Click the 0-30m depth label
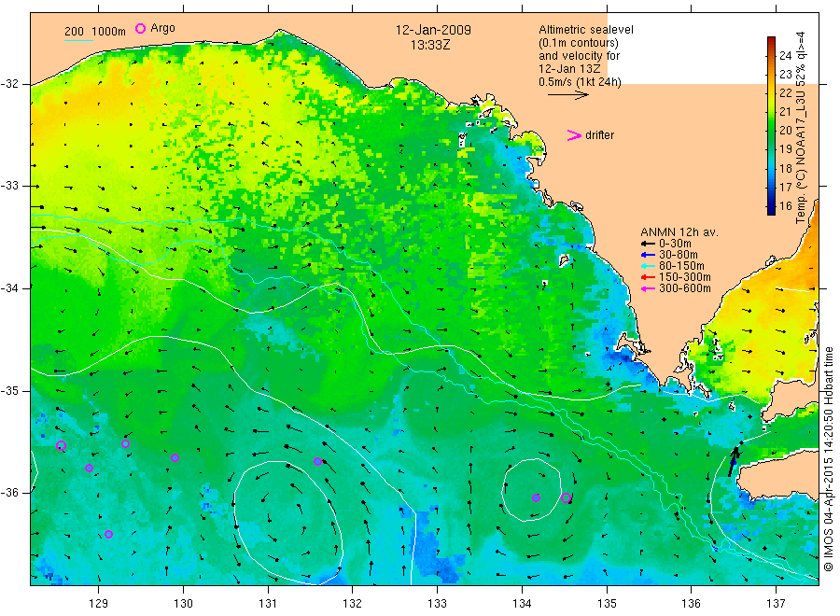 click(675, 244)
